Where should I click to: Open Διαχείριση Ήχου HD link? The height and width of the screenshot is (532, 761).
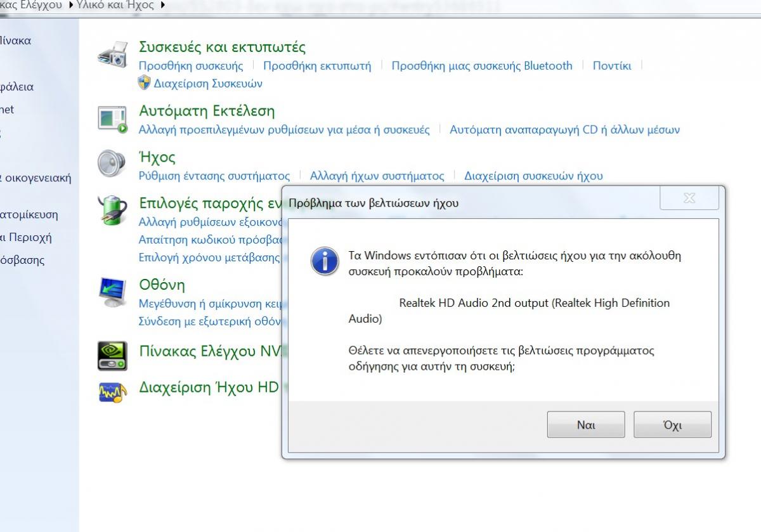pos(209,387)
